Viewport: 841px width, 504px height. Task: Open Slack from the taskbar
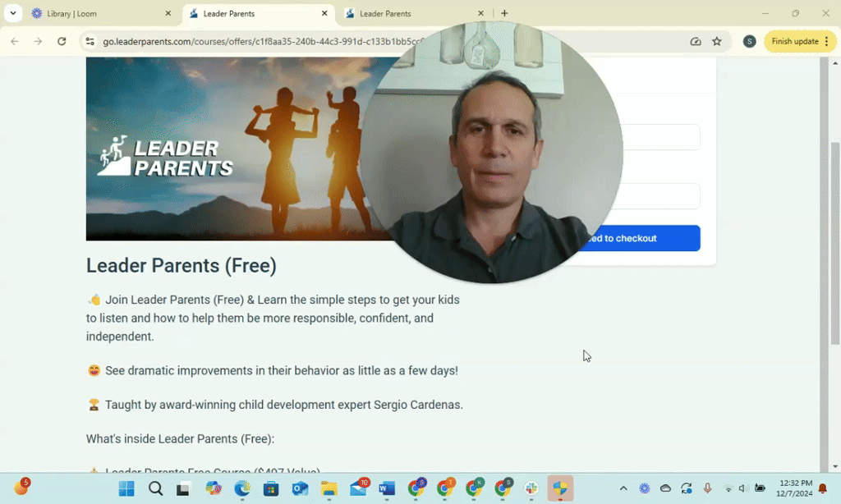point(531,488)
